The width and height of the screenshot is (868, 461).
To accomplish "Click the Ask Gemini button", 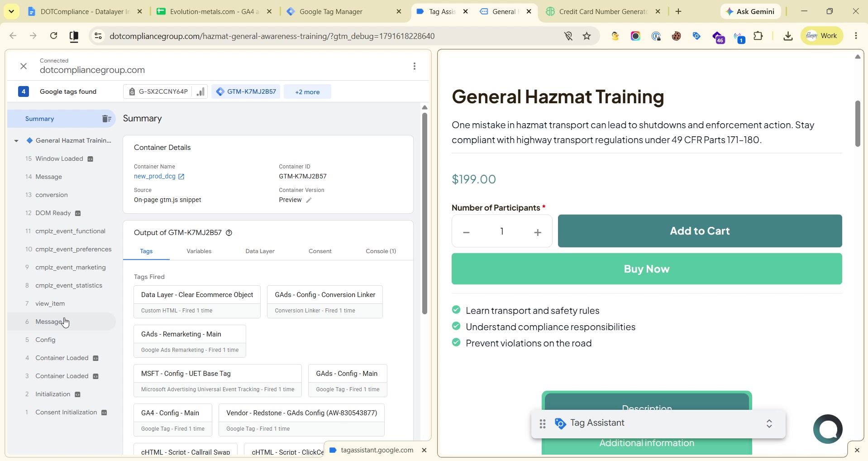I will 750,12.
